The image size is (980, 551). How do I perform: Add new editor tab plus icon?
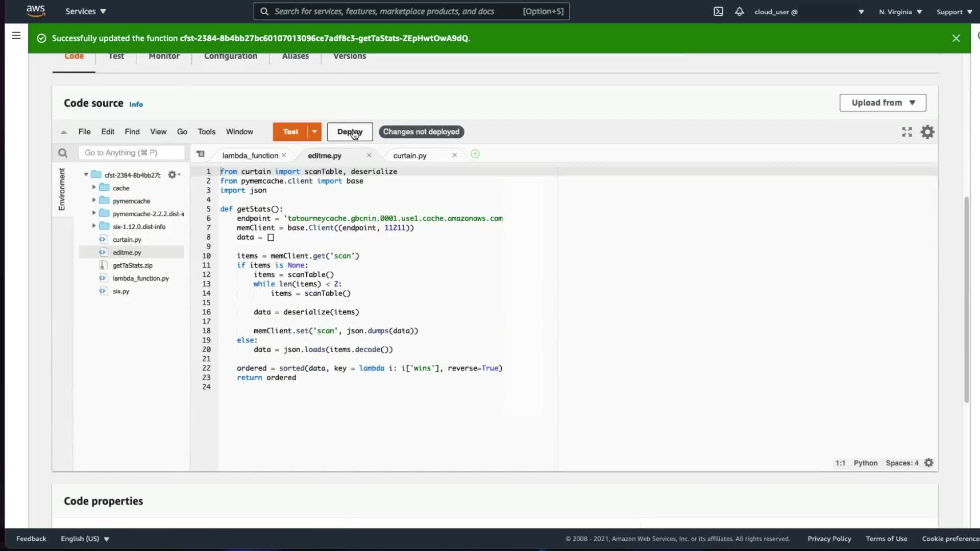pos(475,154)
